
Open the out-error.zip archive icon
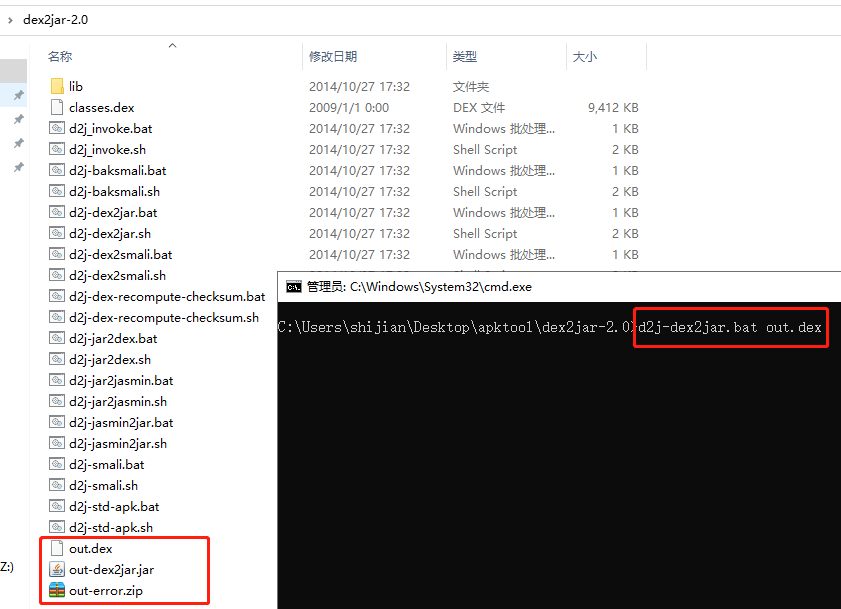(x=58, y=590)
